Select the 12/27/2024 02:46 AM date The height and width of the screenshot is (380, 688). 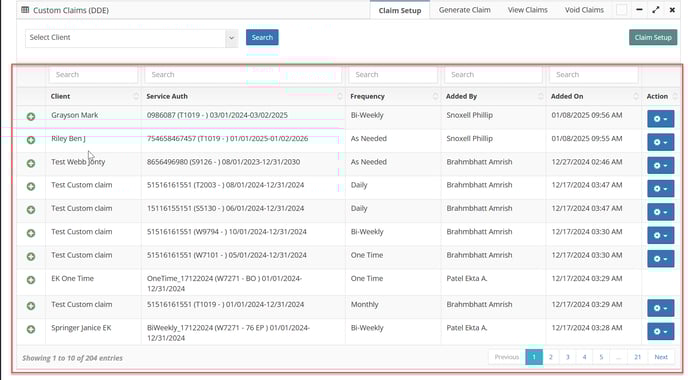587,162
